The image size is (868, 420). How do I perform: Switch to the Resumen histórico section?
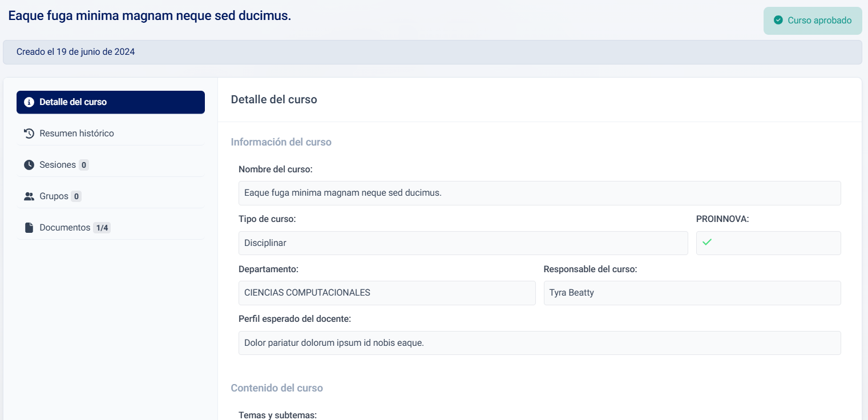point(76,134)
